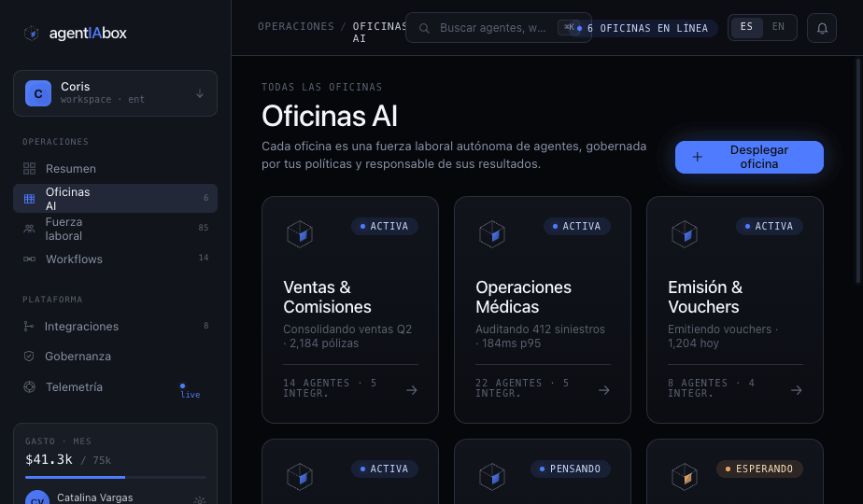Screen dimensions: 863x504
Task: Click the Desplegar oficina button
Action: point(749,157)
